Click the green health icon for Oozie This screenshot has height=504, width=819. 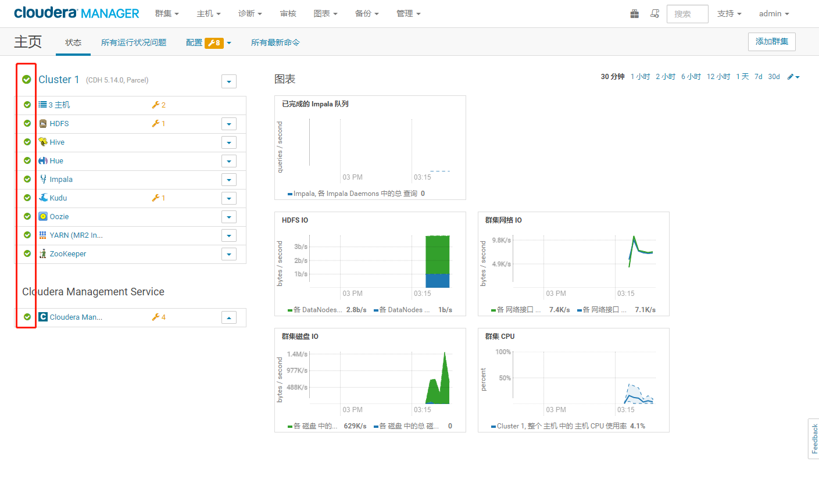(27, 216)
